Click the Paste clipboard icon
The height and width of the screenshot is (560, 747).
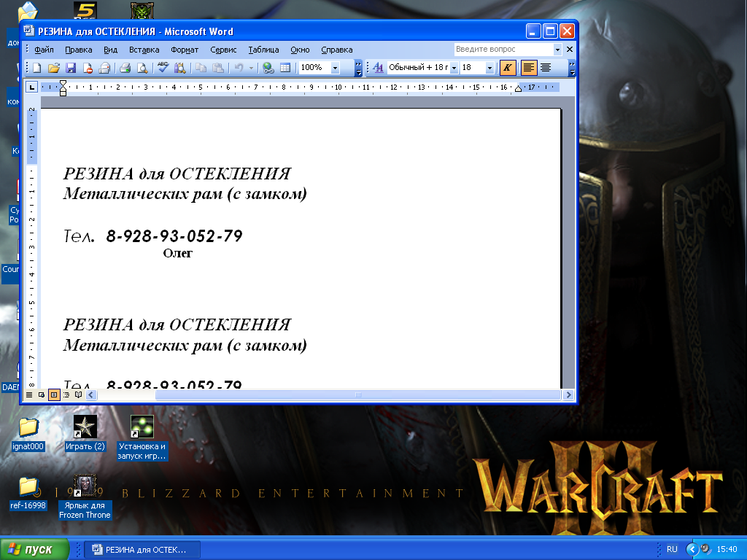(x=217, y=68)
